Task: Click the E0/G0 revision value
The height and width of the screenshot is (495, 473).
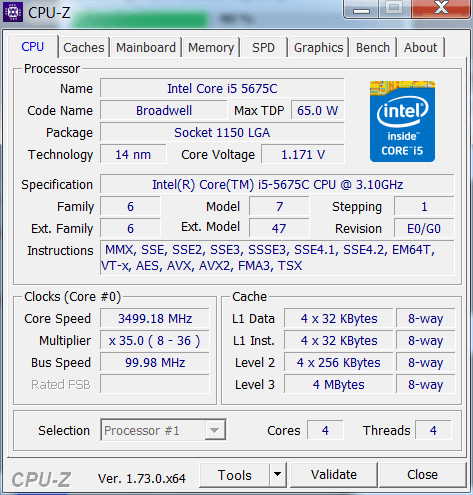Action: click(424, 229)
